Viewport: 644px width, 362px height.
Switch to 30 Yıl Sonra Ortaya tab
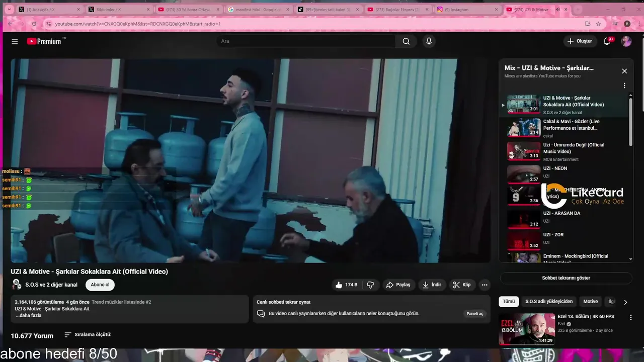coord(188,10)
